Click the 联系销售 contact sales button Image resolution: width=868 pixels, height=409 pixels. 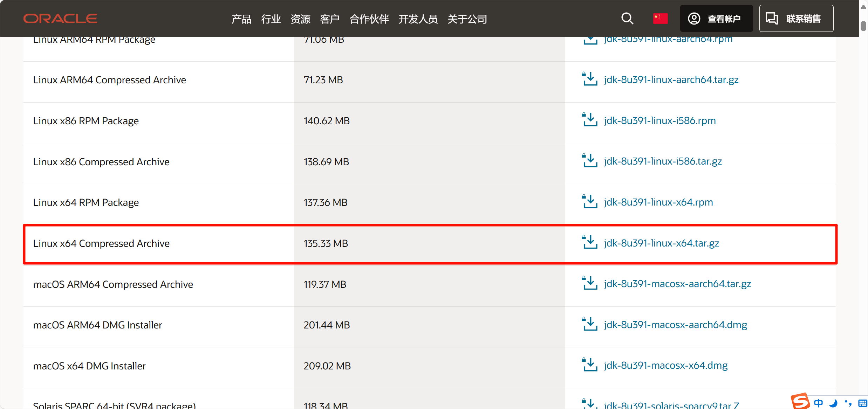(796, 19)
